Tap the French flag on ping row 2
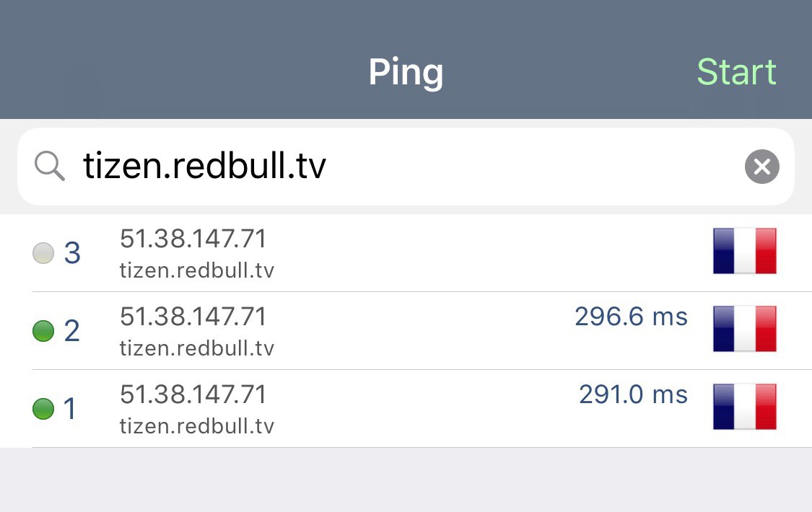This screenshot has width=812, height=512. tap(745, 329)
